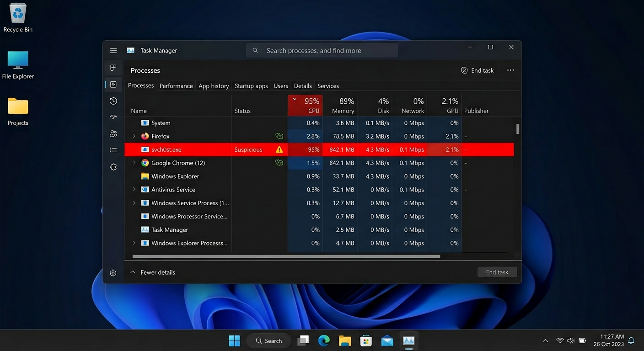Open the Details view from the sidebar
The image size is (644, 351).
click(x=113, y=150)
